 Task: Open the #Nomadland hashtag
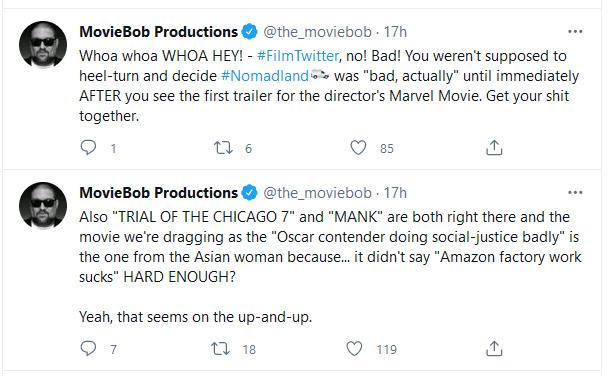(265, 76)
